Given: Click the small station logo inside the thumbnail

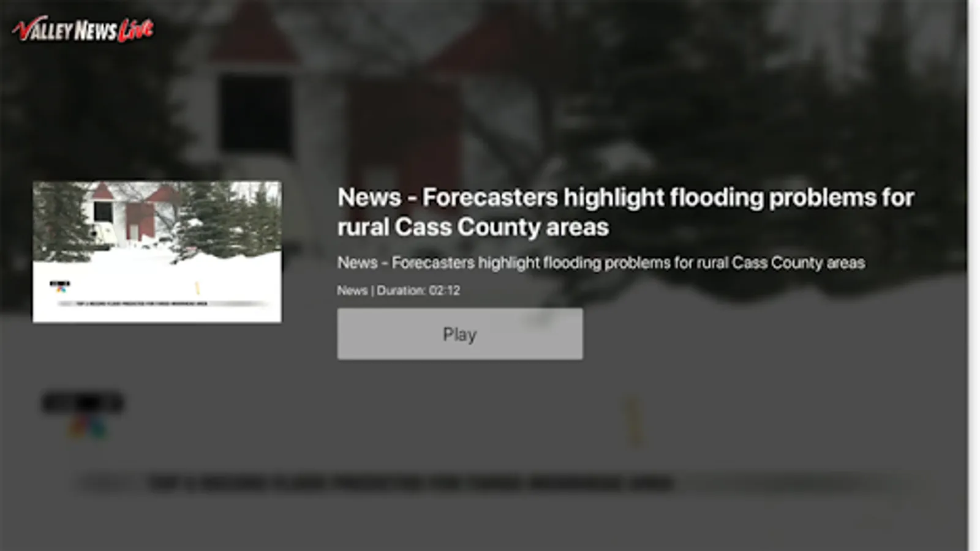Looking at the screenshot, I should pyautogui.click(x=60, y=286).
